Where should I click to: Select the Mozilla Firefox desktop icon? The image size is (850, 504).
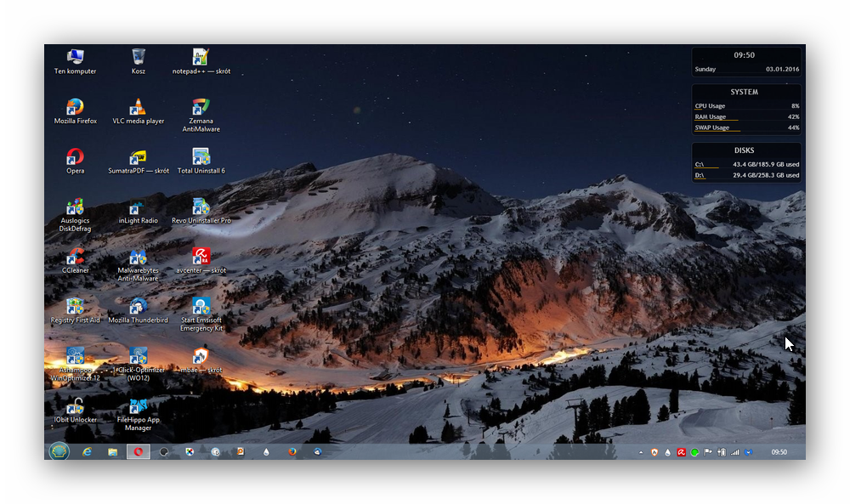point(75,111)
